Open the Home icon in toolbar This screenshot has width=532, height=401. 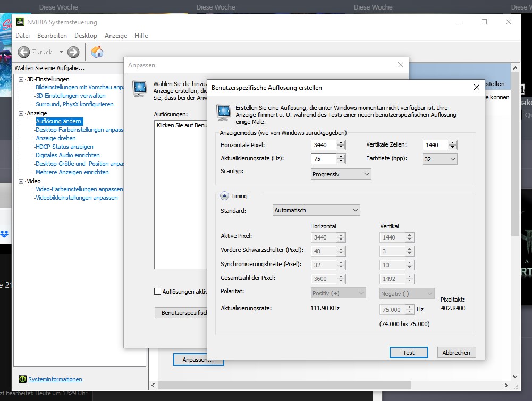(97, 52)
